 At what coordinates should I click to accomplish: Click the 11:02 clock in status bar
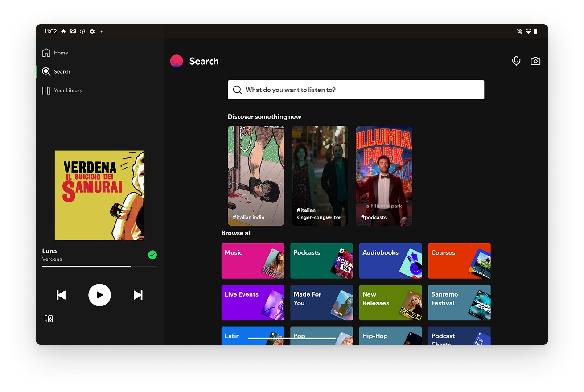click(50, 32)
